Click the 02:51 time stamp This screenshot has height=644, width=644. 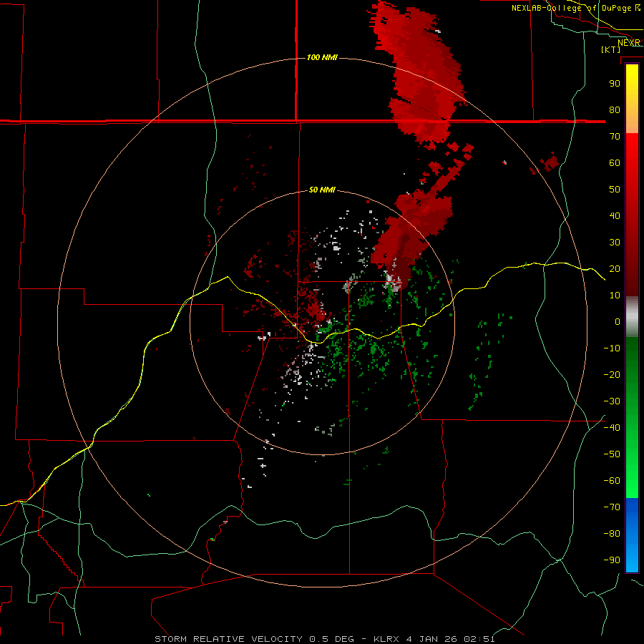coord(479,639)
